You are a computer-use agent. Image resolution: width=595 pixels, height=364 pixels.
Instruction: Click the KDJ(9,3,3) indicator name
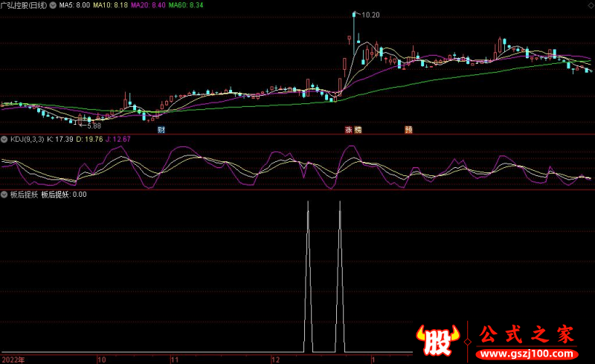pyautogui.click(x=26, y=139)
